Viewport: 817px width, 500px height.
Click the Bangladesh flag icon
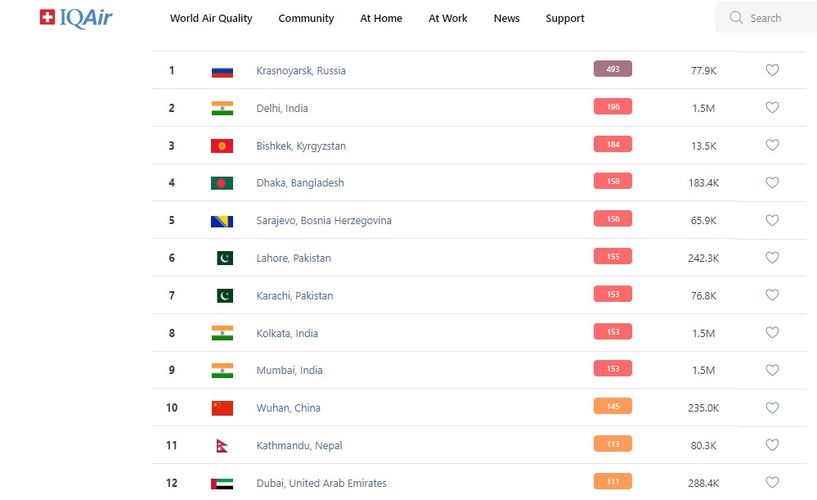click(222, 183)
